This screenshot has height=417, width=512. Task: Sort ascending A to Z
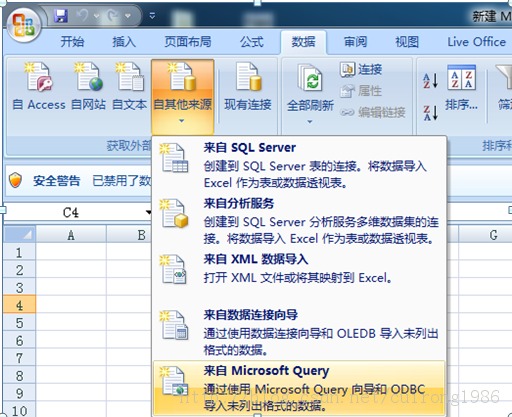[x=430, y=81]
